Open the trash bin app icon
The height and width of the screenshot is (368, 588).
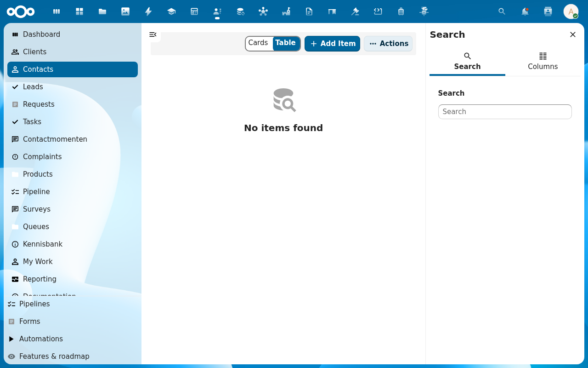tap(401, 11)
